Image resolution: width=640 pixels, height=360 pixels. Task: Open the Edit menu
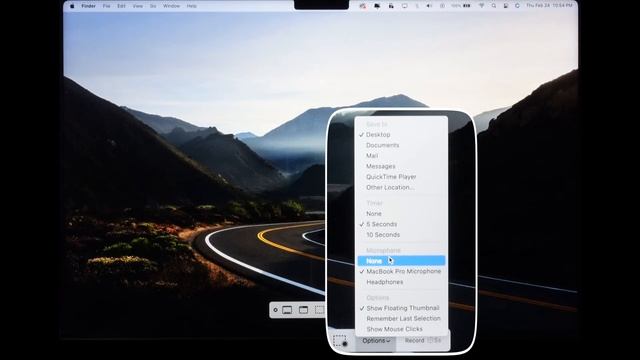[x=121, y=6]
